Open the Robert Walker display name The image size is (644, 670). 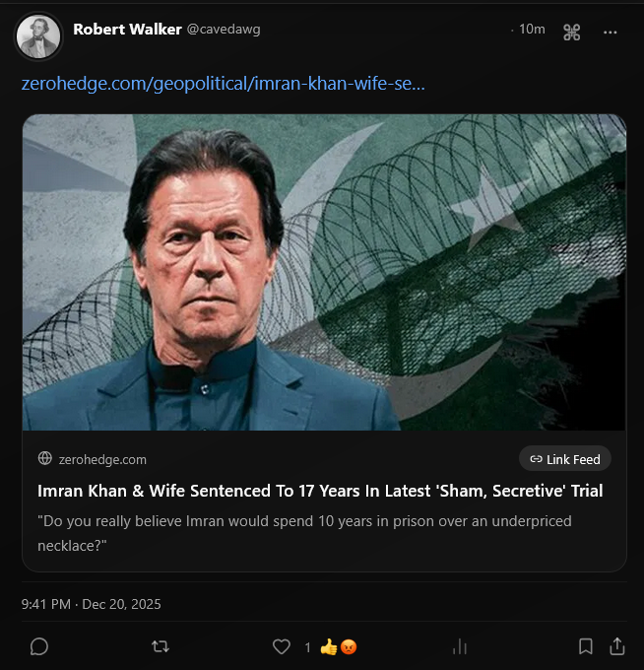(x=127, y=30)
